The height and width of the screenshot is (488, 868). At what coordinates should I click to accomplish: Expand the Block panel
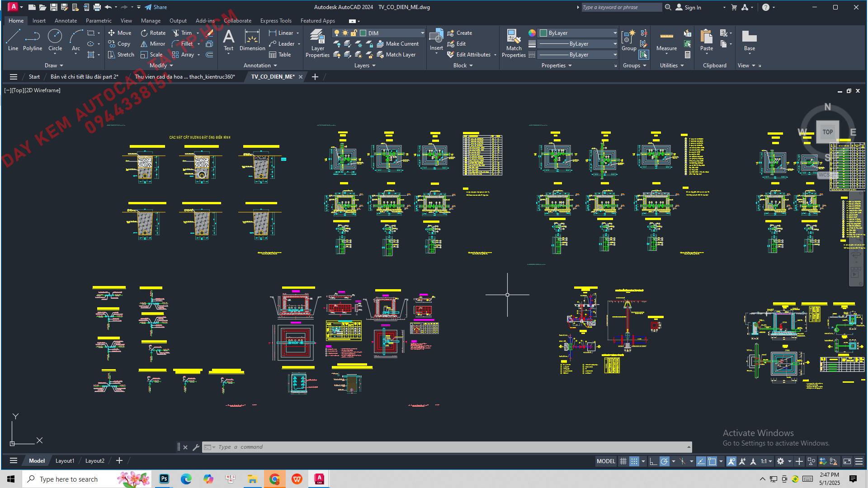463,66
